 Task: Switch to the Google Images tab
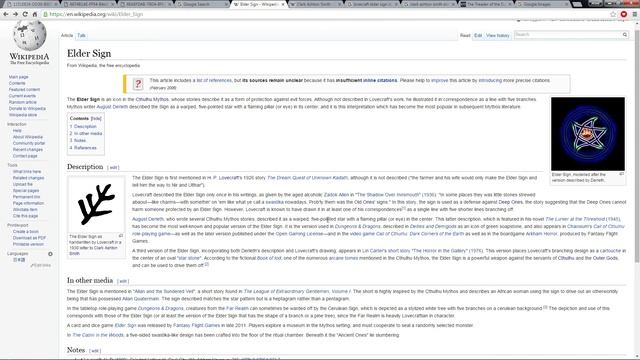pos(543,4)
